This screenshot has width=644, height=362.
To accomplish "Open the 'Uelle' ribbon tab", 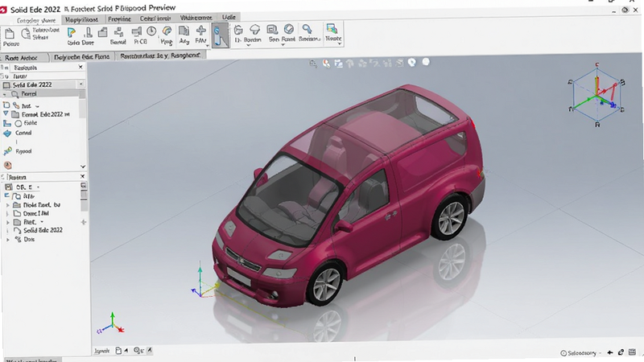I will click(229, 17).
